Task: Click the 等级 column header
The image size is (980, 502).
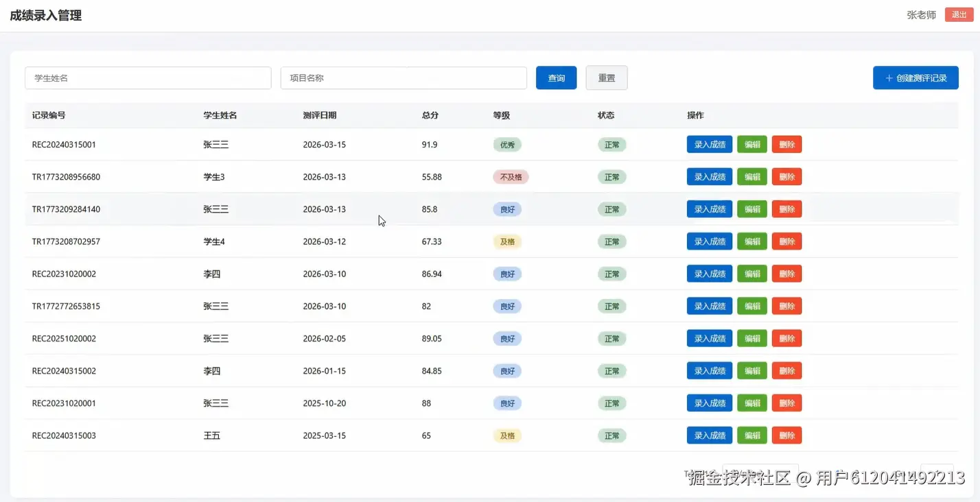Action: tap(502, 115)
